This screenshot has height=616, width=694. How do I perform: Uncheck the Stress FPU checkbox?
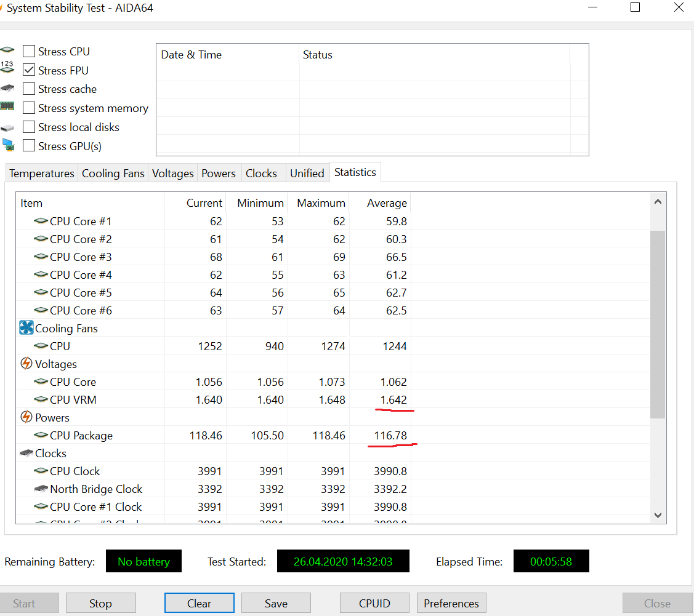(29, 70)
